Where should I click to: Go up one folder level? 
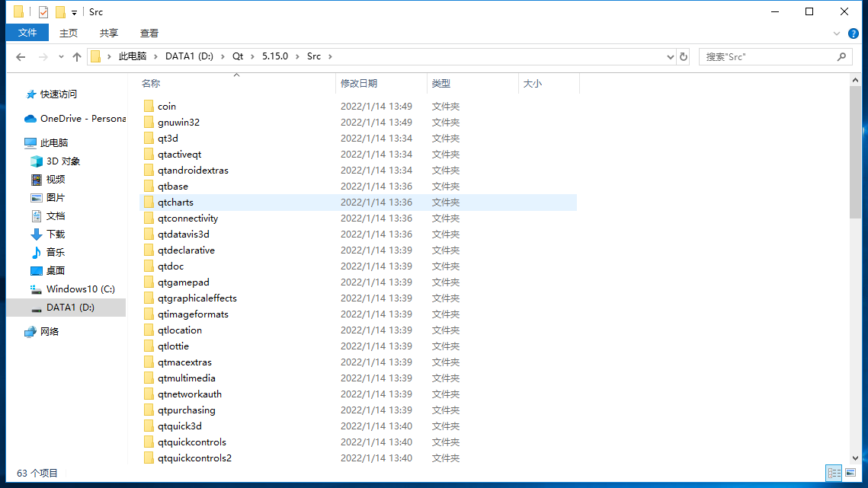coord(77,56)
